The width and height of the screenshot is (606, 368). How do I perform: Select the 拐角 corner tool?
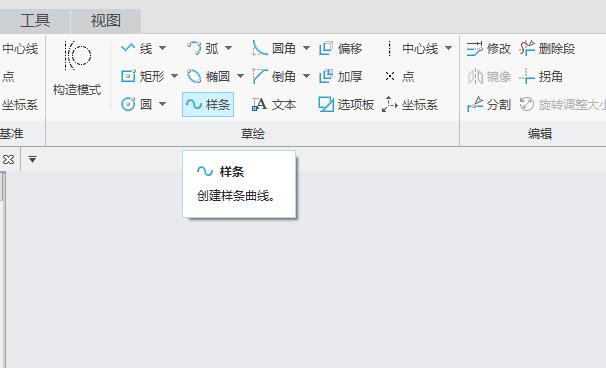[541, 77]
